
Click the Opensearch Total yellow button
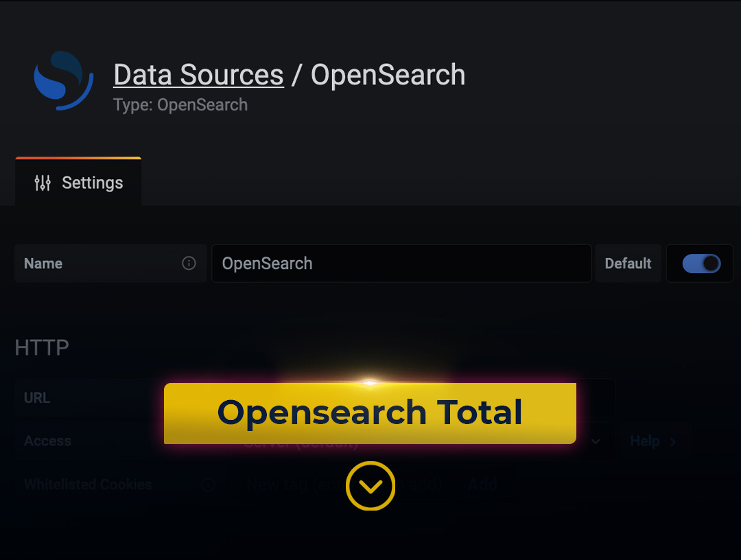coord(370,413)
